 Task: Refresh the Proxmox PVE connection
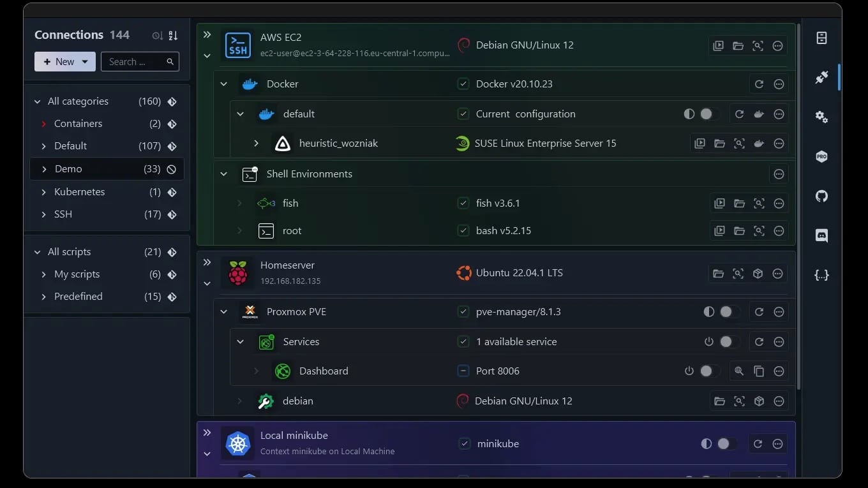click(x=759, y=312)
